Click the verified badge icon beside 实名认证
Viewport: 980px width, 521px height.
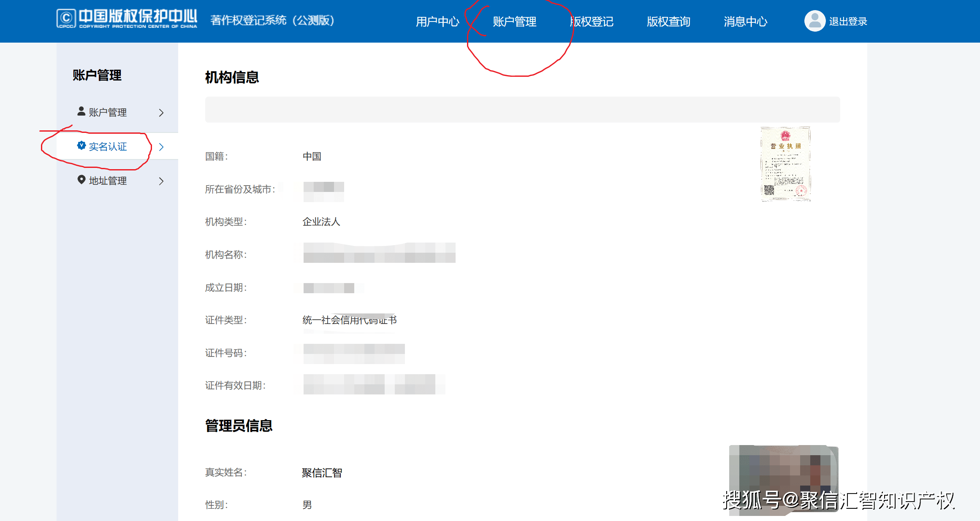[81, 146]
